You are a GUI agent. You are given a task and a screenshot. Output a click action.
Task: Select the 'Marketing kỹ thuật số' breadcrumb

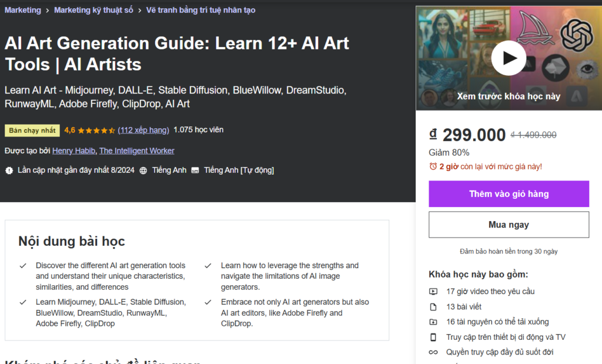pos(93,9)
